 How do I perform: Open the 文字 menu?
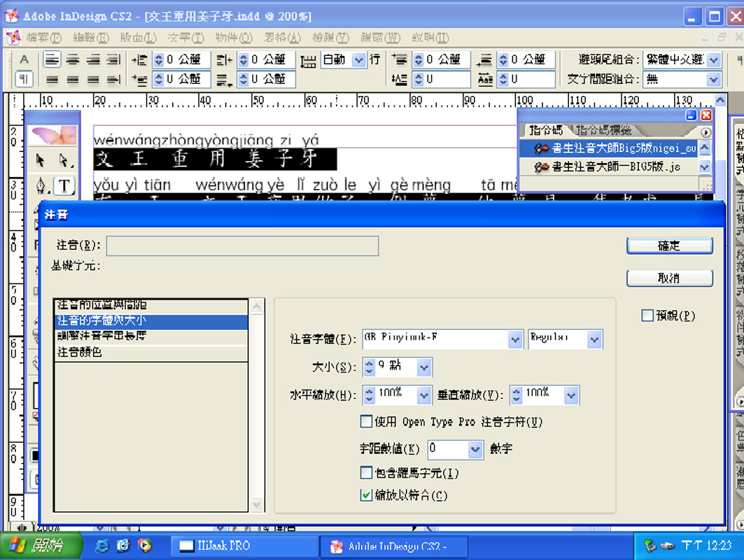(185, 38)
